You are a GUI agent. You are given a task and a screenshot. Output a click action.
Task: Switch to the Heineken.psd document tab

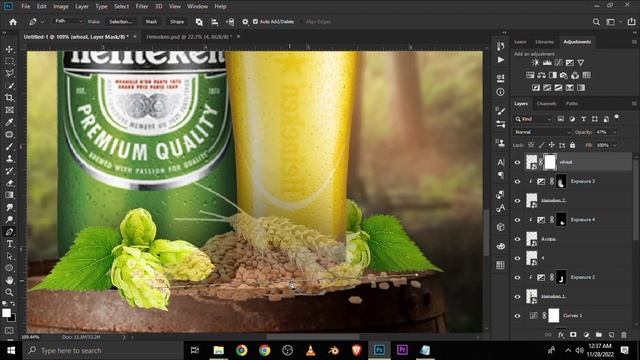(x=189, y=37)
